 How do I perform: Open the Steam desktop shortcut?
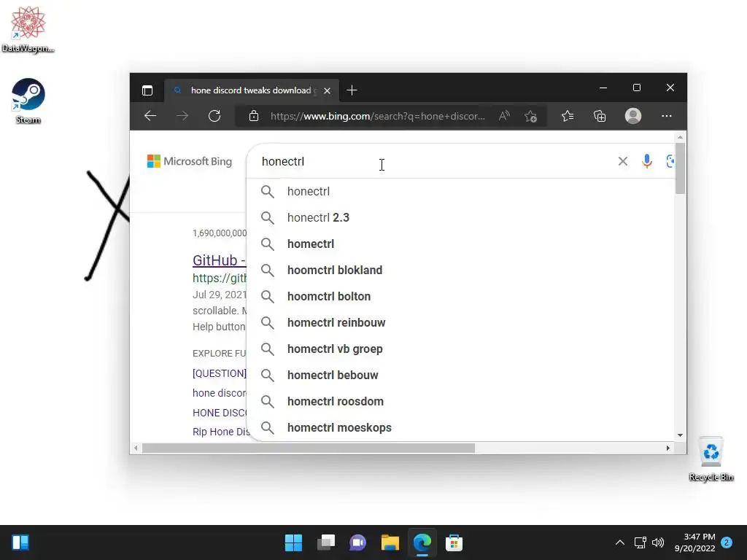coord(28,101)
